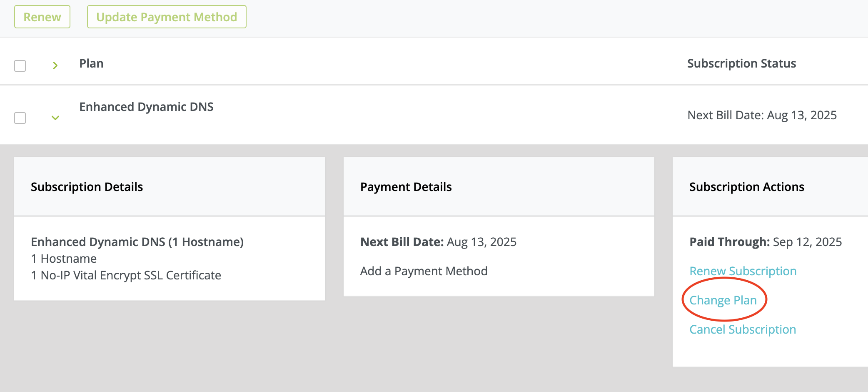Click the Update Payment Method button
This screenshot has width=868, height=392.
point(166,17)
